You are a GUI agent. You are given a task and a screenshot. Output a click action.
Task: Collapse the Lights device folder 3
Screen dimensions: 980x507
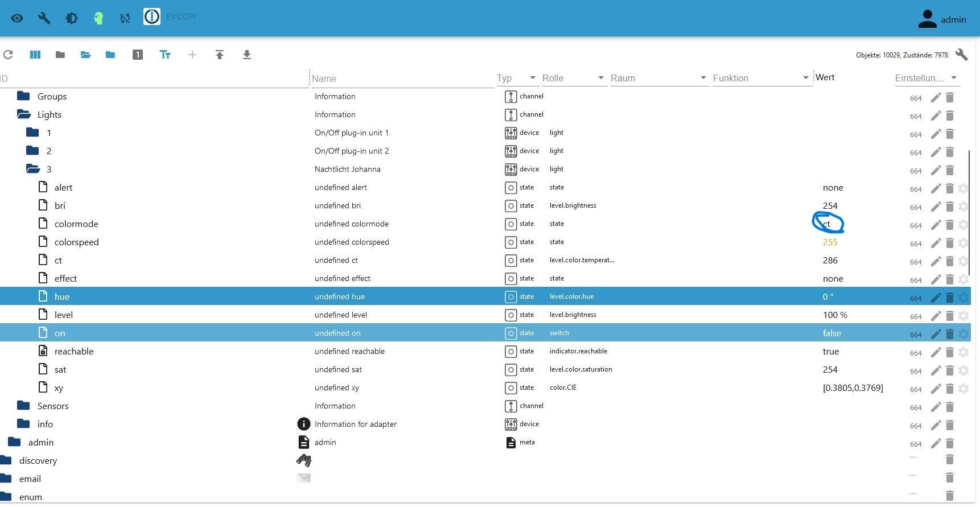[33, 169]
